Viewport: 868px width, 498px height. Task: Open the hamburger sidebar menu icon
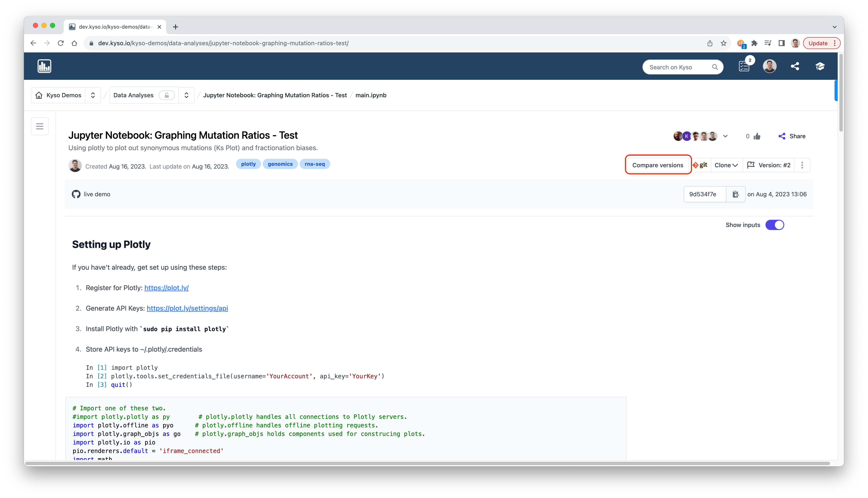click(x=40, y=127)
